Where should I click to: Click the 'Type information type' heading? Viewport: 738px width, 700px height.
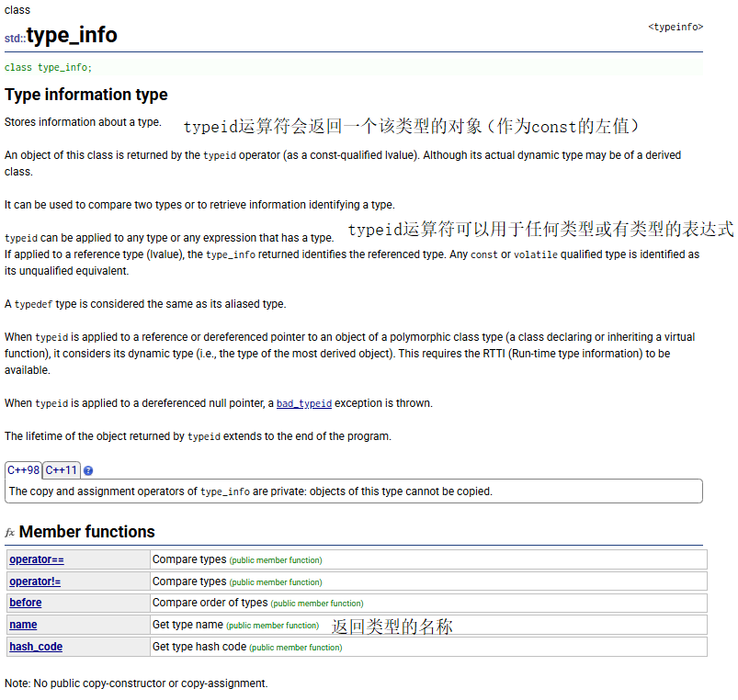pos(86,95)
